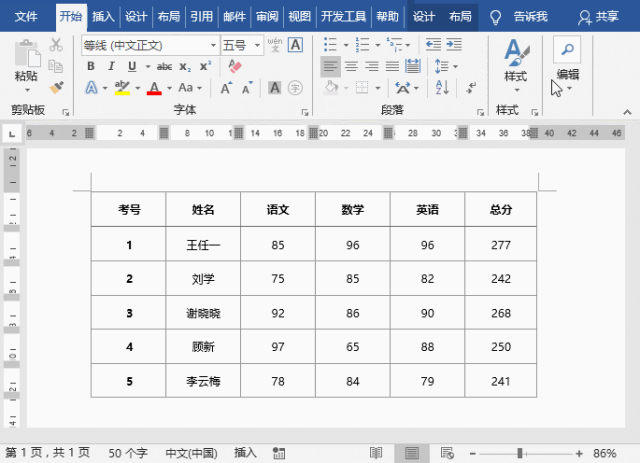Click the 50 个字 word count
Image resolution: width=640 pixels, height=463 pixels.
tap(128, 453)
